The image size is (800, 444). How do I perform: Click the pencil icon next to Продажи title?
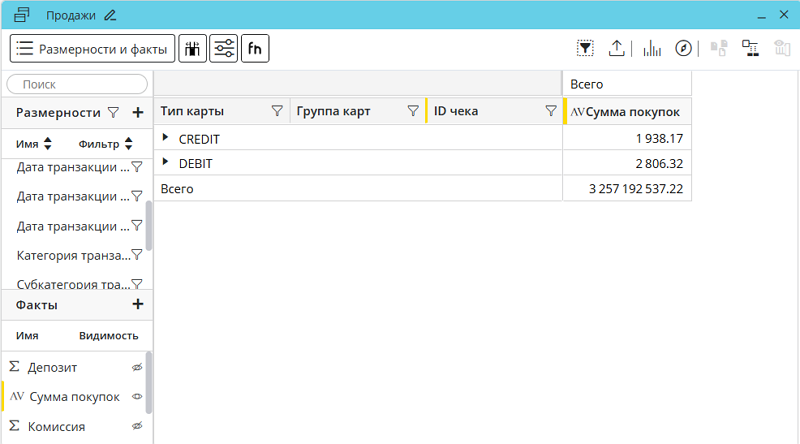coord(110,15)
